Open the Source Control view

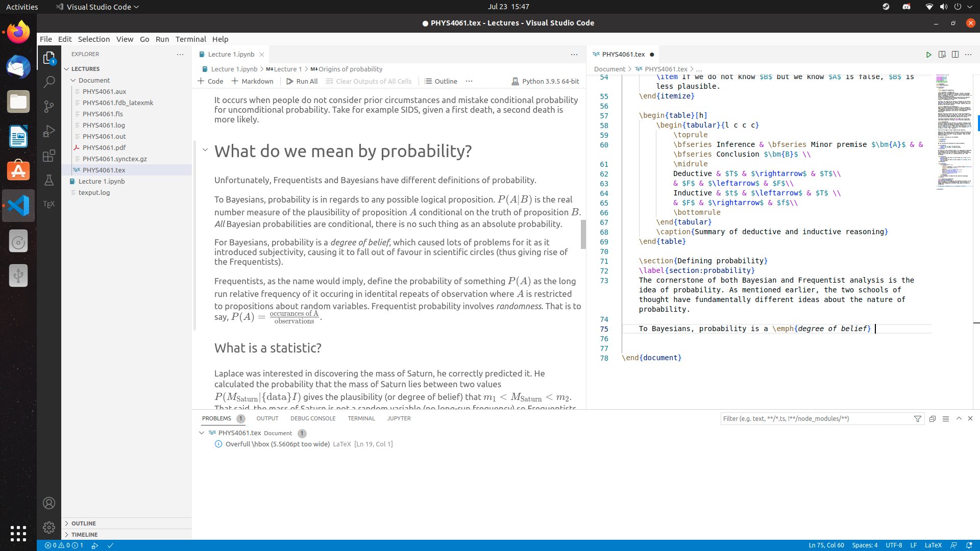pos(49,106)
